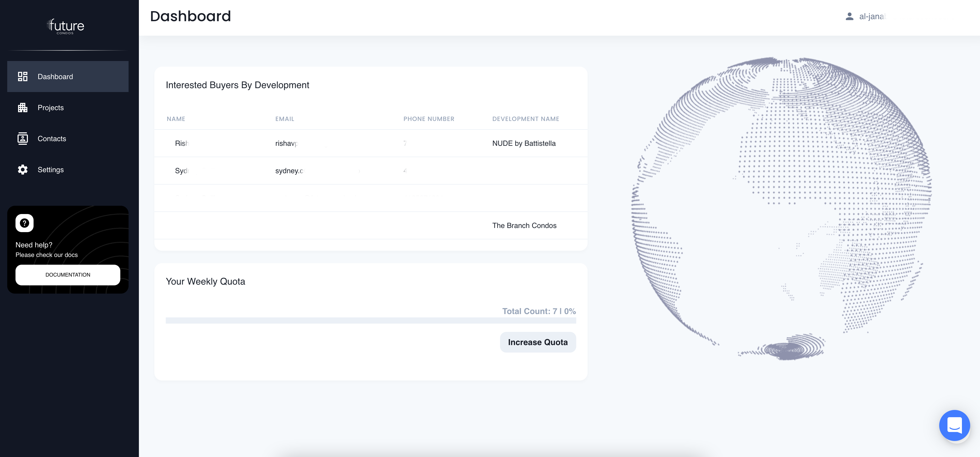Select the NUDE by Battistella row

[x=524, y=143]
